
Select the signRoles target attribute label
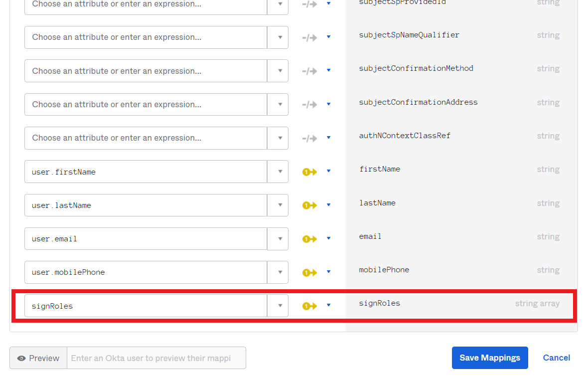tap(380, 303)
